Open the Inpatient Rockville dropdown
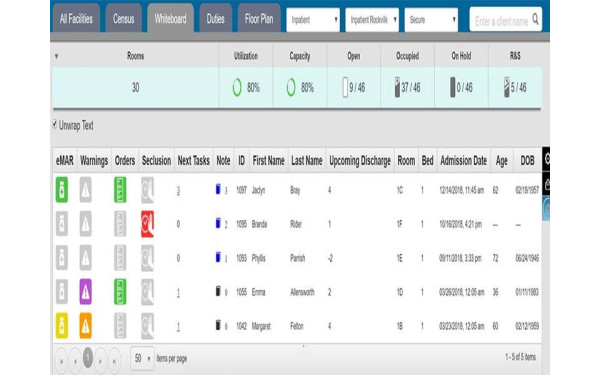Viewport: 600px width, 375px height. 372,20
